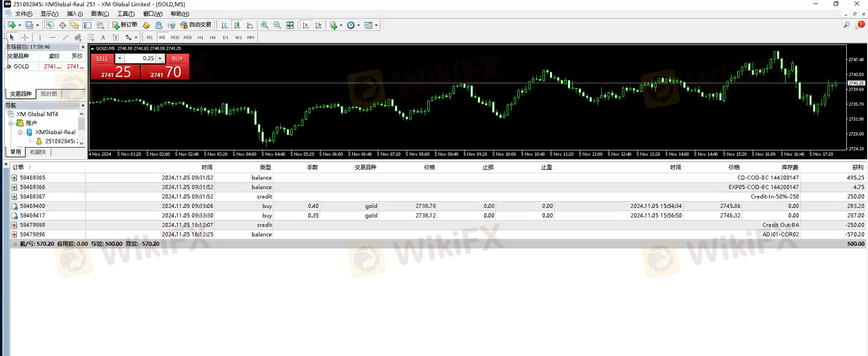The width and height of the screenshot is (868, 356).
Task: Open the periodicity clock dropdown
Action: (x=353, y=25)
